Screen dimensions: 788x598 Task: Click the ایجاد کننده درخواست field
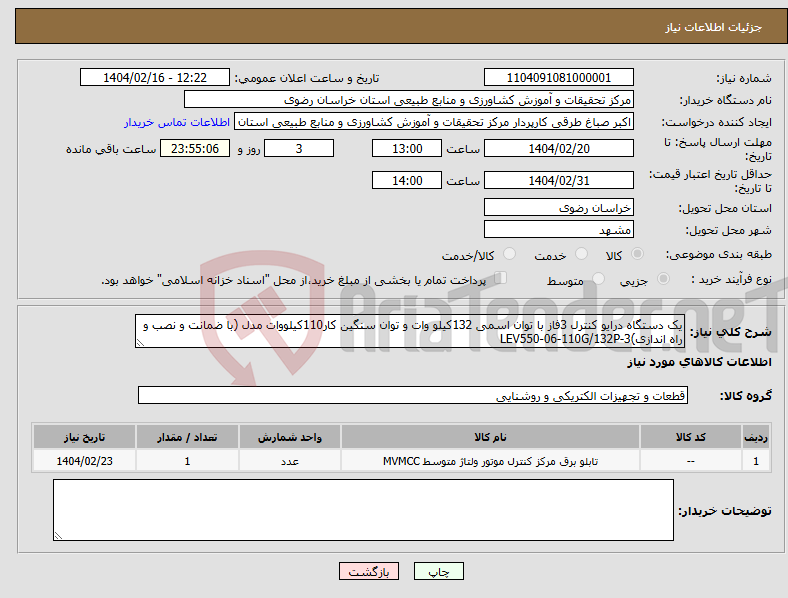434,122
